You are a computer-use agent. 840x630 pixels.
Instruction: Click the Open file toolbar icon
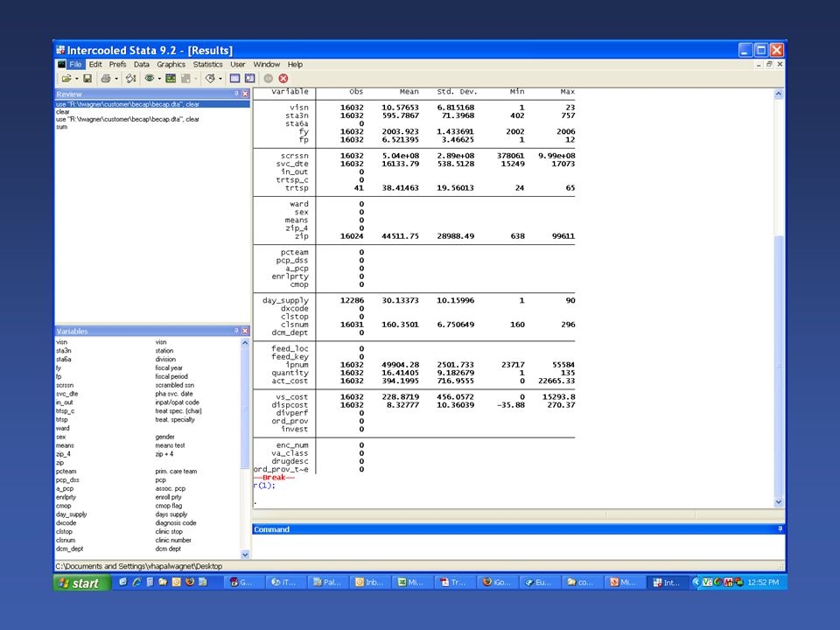[66, 78]
